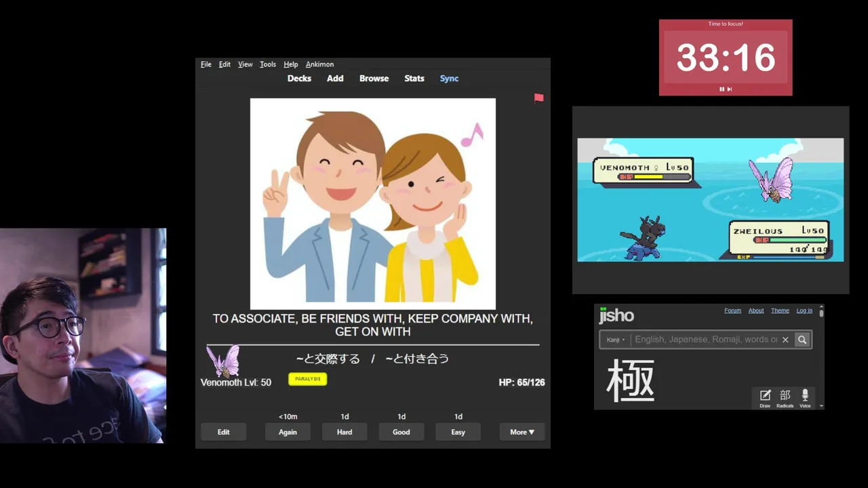This screenshot has width=868, height=488.
Task: Click the jisho logo
Action: (x=616, y=316)
